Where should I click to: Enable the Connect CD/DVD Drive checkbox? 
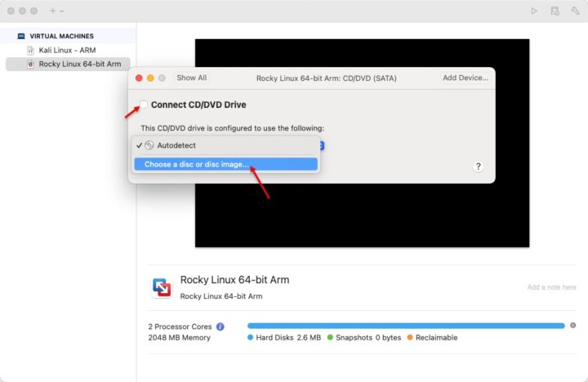pyautogui.click(x=143, y=104)
